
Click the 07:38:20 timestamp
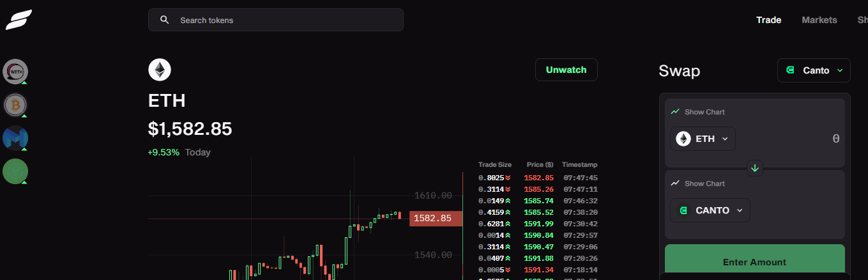(x=581, y=212)
